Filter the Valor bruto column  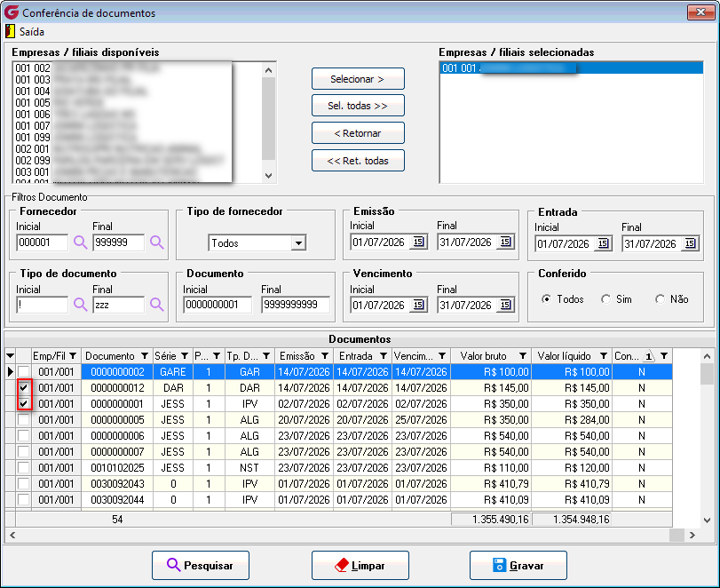[523, 356]
